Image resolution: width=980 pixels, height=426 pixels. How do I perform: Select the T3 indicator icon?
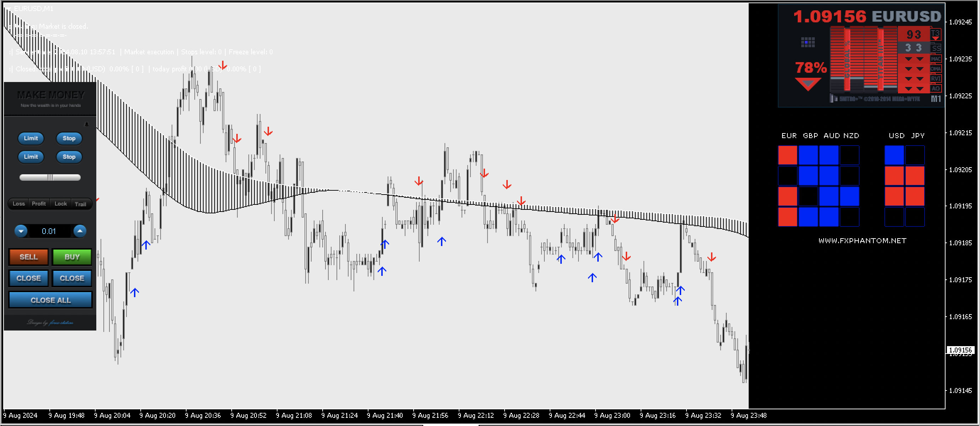(x=936, y=33)
